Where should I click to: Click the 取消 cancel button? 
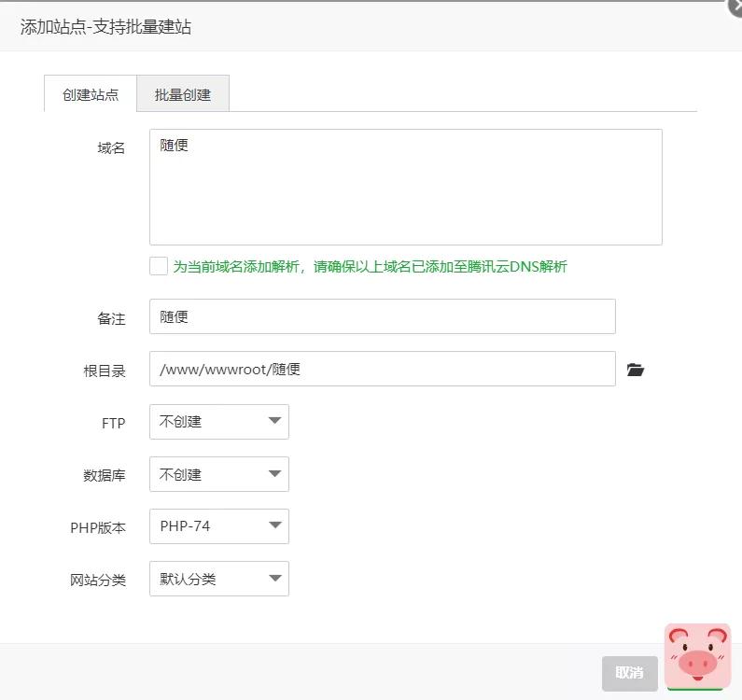(x=630, y=673)
